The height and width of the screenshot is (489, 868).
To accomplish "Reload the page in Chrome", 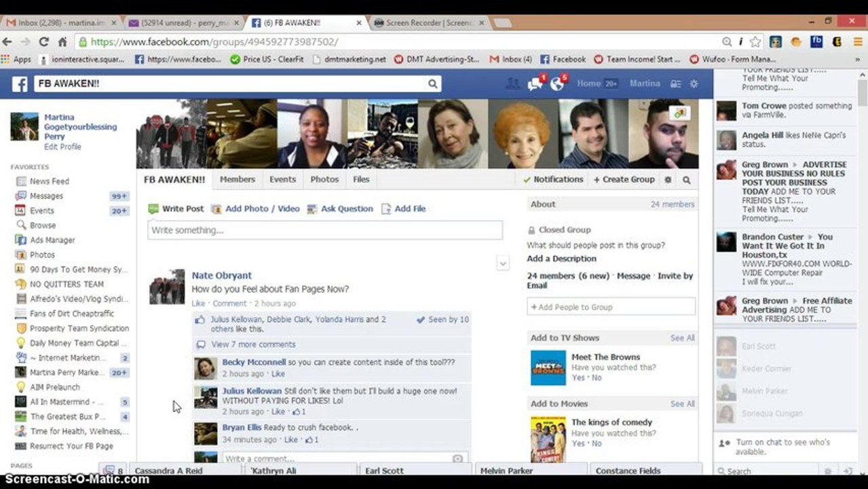I will click(44, 41).
